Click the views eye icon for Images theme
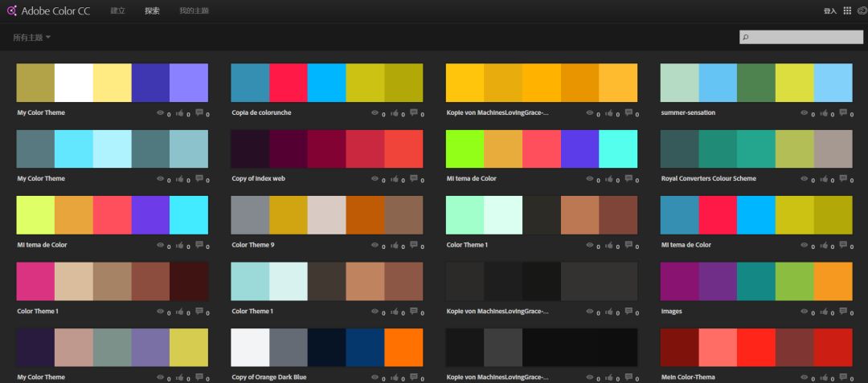 (804, 311)
